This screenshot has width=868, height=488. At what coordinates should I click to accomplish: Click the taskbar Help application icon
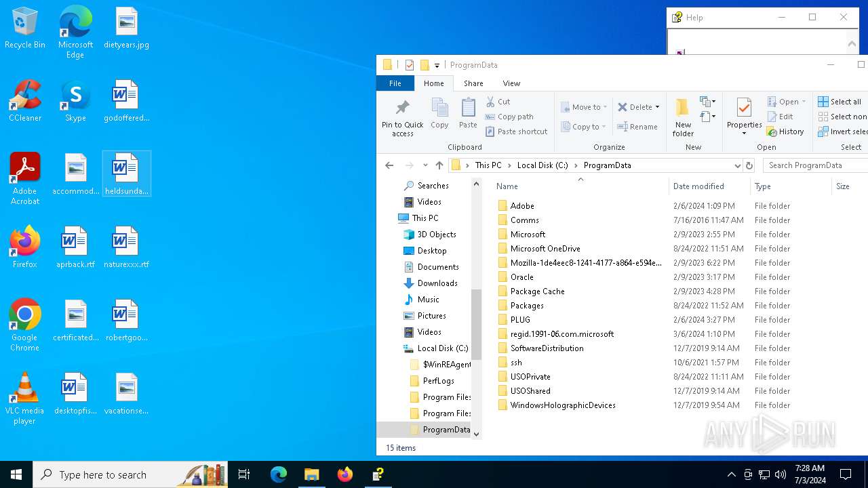tap(378, 474)
